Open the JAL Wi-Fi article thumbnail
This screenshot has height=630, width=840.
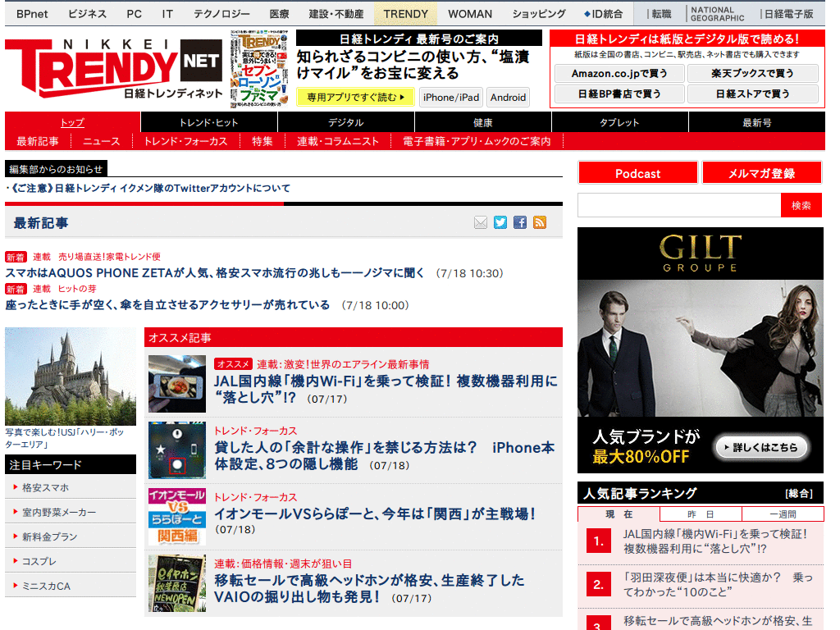177,384
